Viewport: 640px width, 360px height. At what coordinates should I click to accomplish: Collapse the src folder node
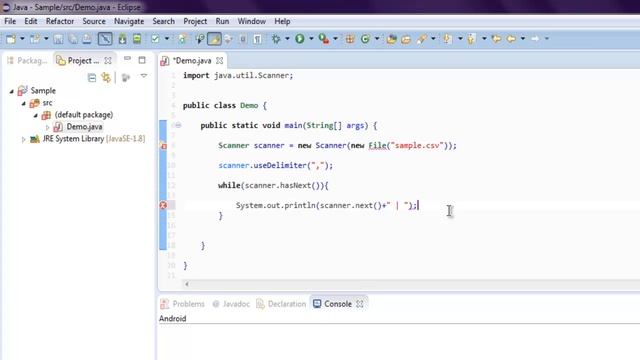click(x=24, y=103)
